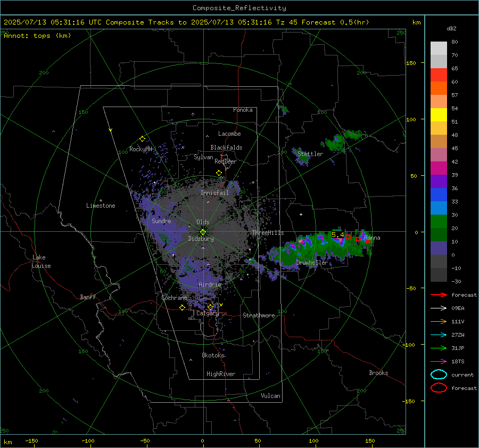Image resolution: width=479 pixels, height=448 pixels.
Task: Select the blue 33-36 dBZ swatch
Action: click(x=439, y=195)
